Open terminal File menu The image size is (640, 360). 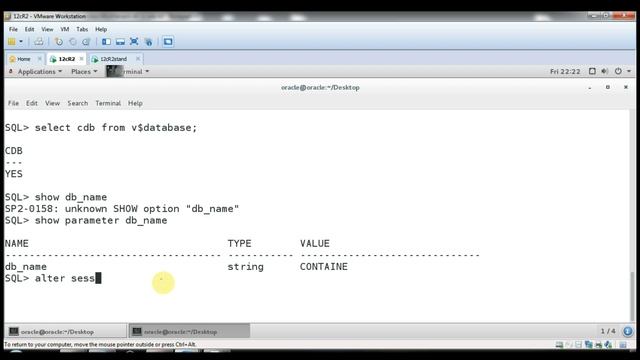pos(13,103)
